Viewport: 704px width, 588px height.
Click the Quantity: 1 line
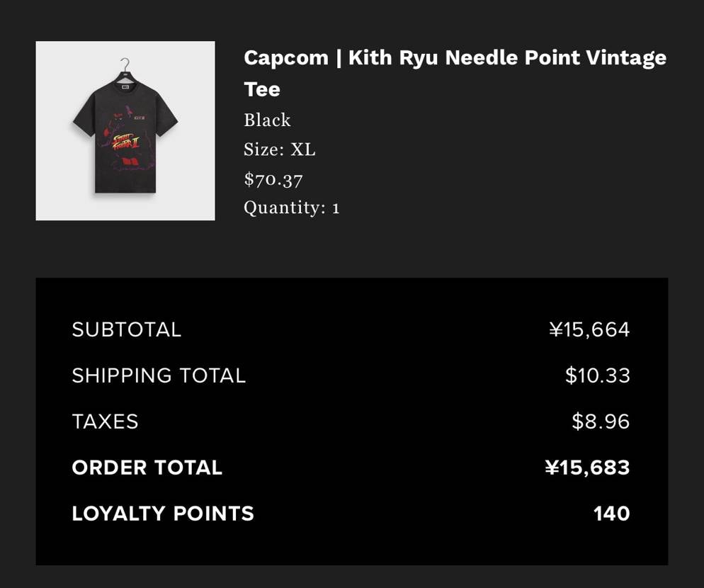[291, 208]
